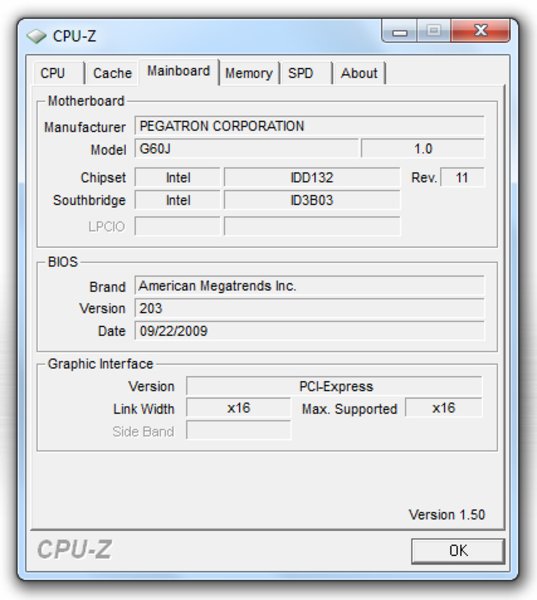537x600 pixels.
Task: Select the model revision field 1.0
Action: point(423,148)
